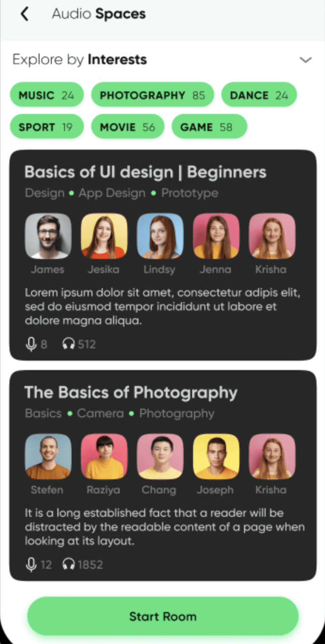
Task: Toggle the DANCE interest filter
Action: pyautogui.click(x=259, y=95)
